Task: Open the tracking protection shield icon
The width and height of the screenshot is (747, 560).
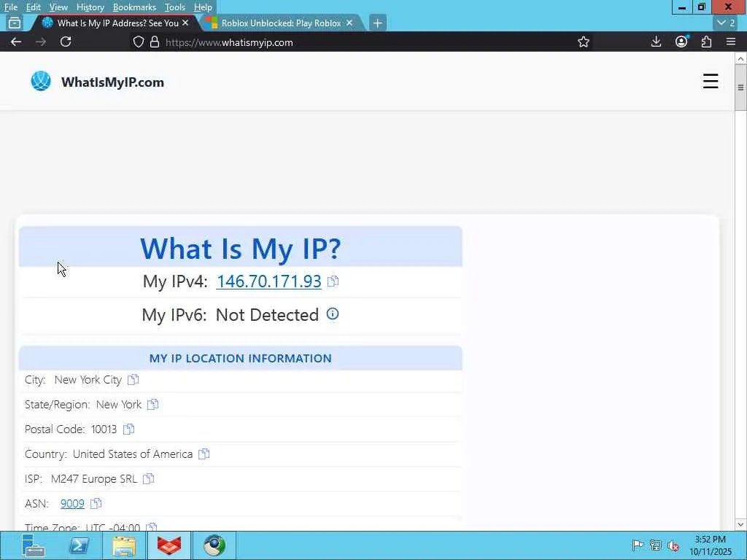Action: click(x=138, y=42)
